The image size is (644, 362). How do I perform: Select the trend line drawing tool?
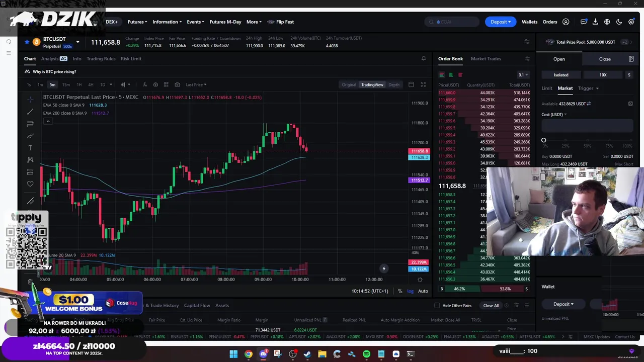tap(30, 112)
